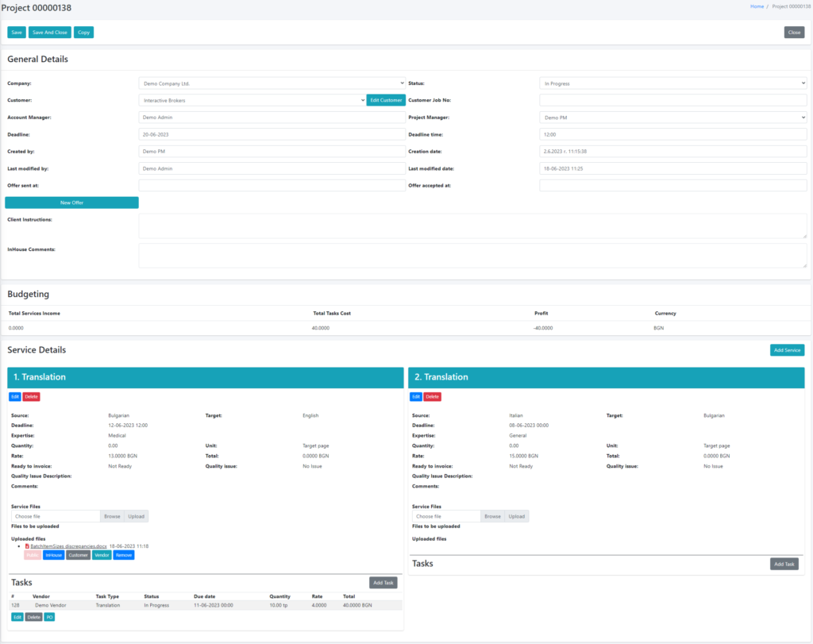The image size is (813, 644).
Task: Click into the Client Instructions text area
Action: pos(473,226)
